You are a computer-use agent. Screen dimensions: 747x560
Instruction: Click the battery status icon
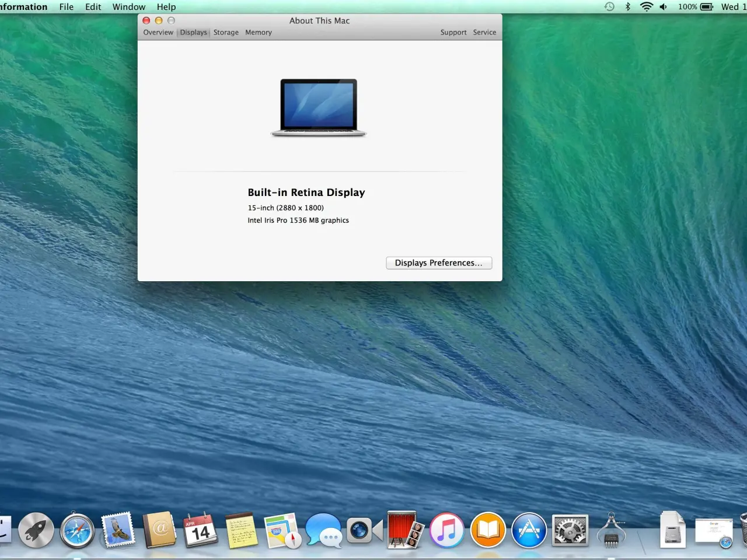tap(707, 7)
